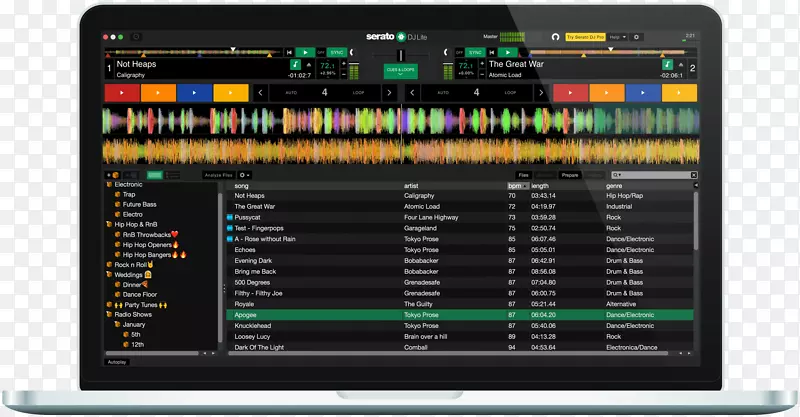800x417 pixels.
Task: Double auto loop size on deck 2
Action: [541, 93]
